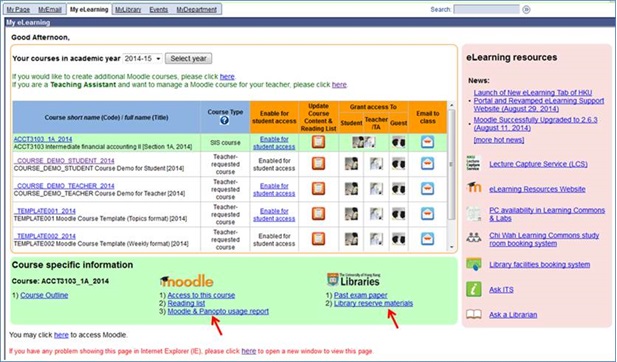Open the Past exam paper link
This screenshot has width=617, height=362.
click(360, 295)
